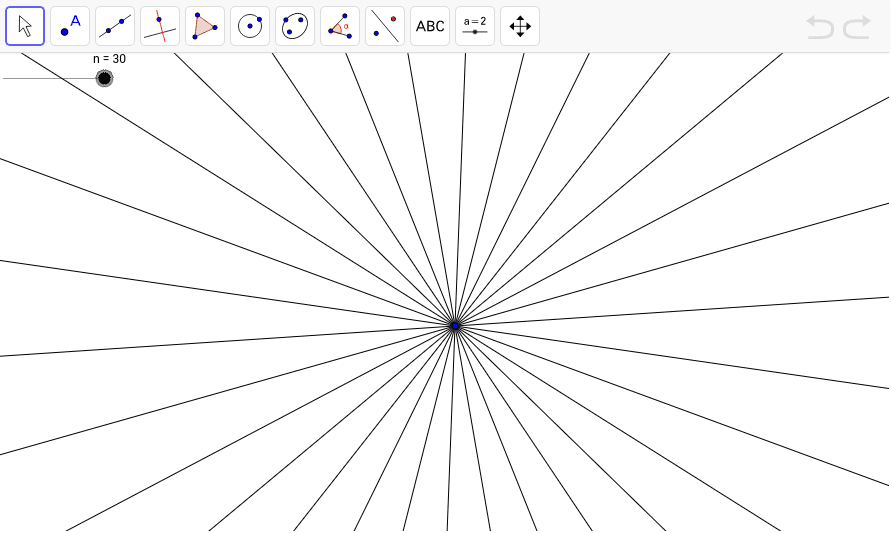Select the Move arrow tool
This screenshot has width=891, height=533.
25,26
